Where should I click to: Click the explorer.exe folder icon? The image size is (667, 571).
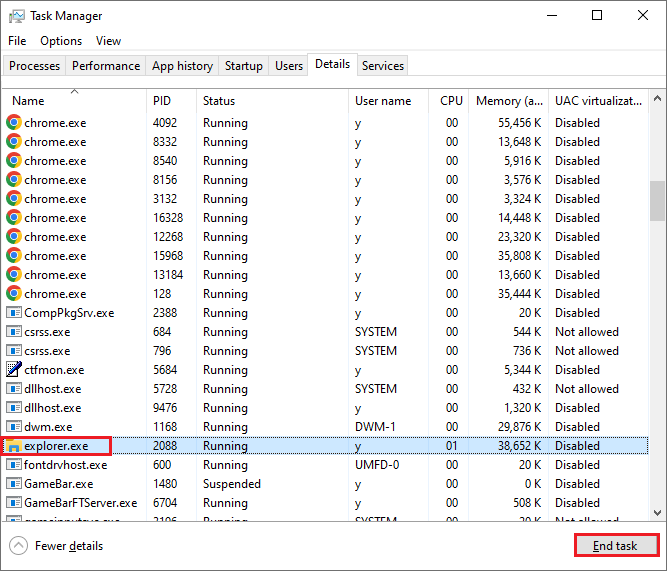click(x=13, y=446)
